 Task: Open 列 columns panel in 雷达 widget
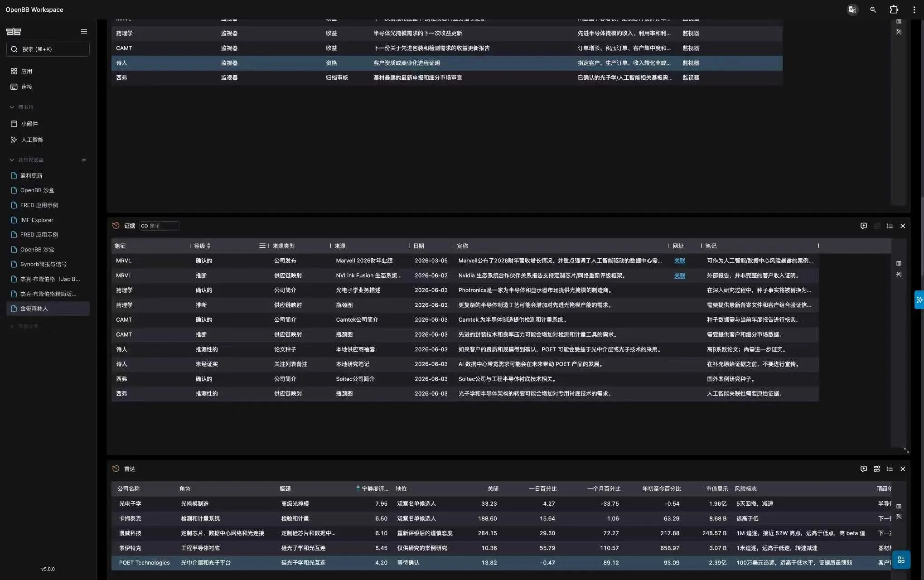coord(899,512)
